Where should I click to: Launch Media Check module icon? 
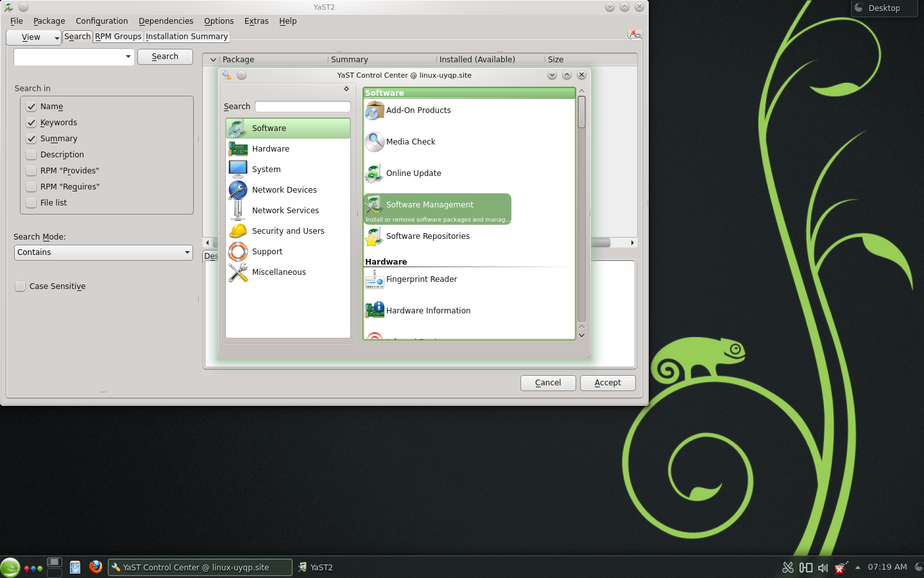point(374,142)
